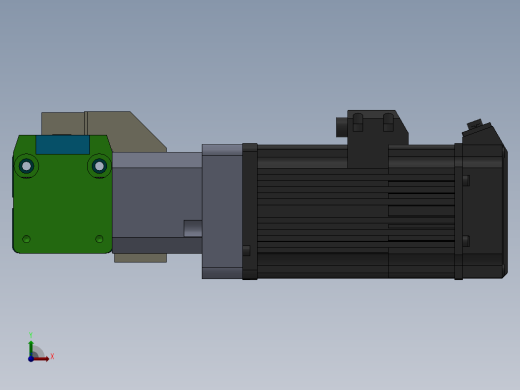Pick the upper-left bolt hole on the green block

coord(26,166)
